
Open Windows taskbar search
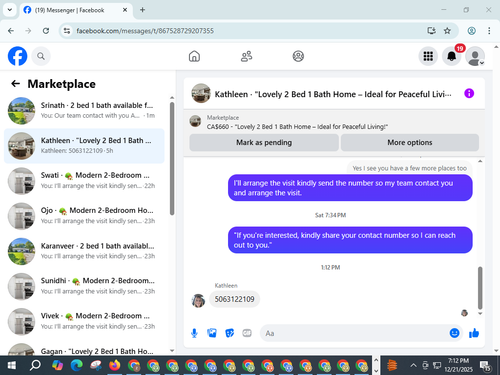(35, 365)
